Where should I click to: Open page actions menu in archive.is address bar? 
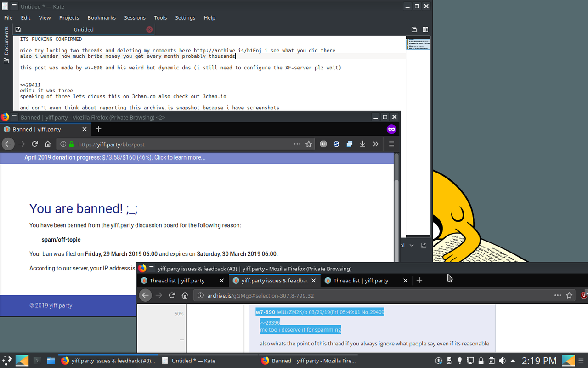tap(558, 295)
